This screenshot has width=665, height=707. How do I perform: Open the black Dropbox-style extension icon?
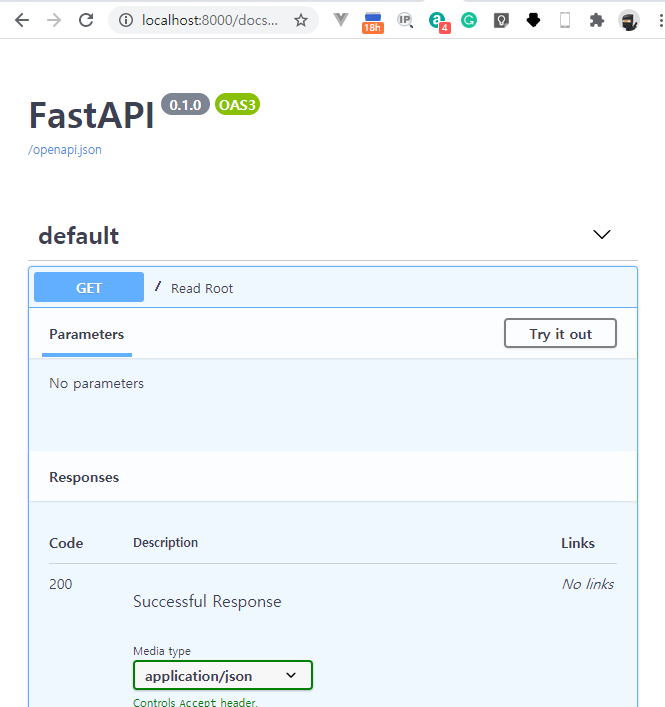click(533, 20)
